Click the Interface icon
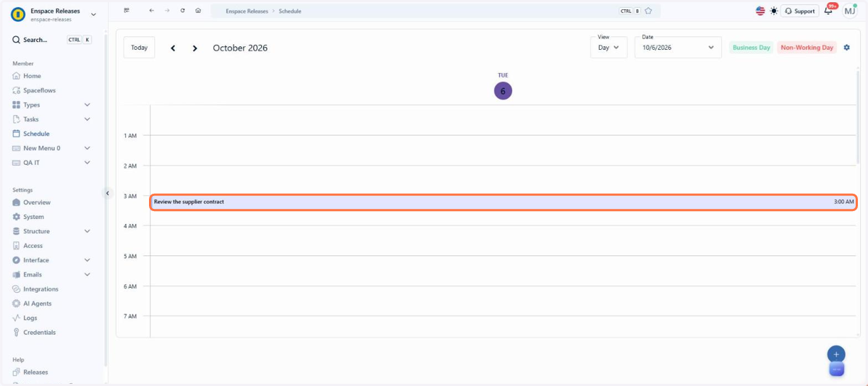 pyautogui.click(x=17, y=260)
